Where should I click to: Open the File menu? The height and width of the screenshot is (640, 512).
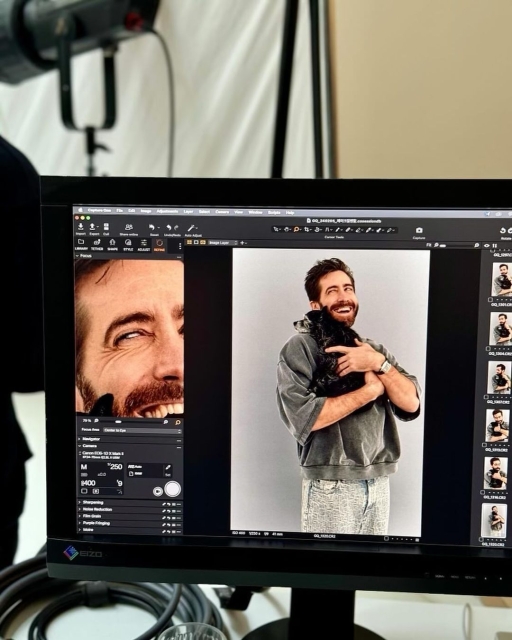(120, 211)
